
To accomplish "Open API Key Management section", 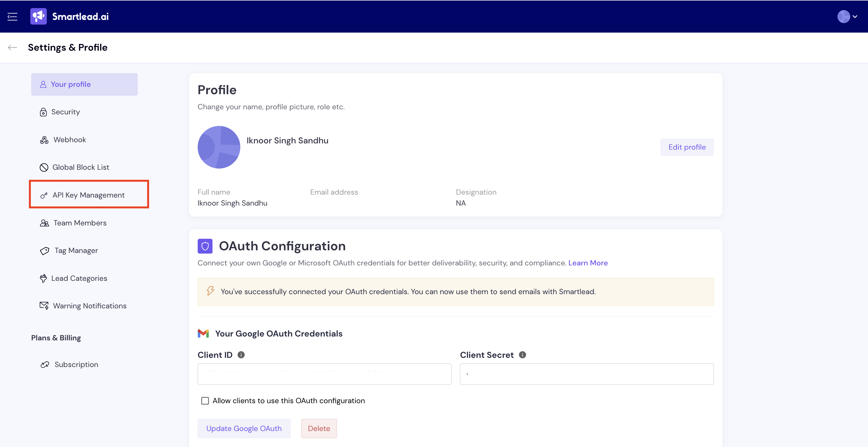I will 88,195.
